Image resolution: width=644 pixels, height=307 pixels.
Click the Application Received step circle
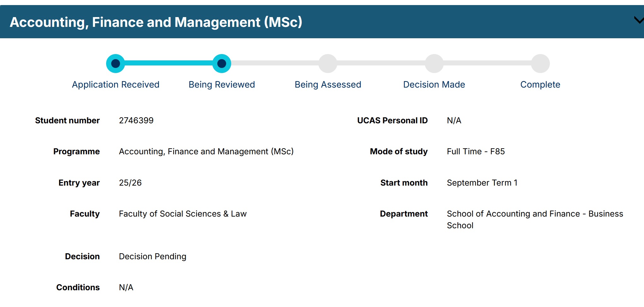[116, 64]
